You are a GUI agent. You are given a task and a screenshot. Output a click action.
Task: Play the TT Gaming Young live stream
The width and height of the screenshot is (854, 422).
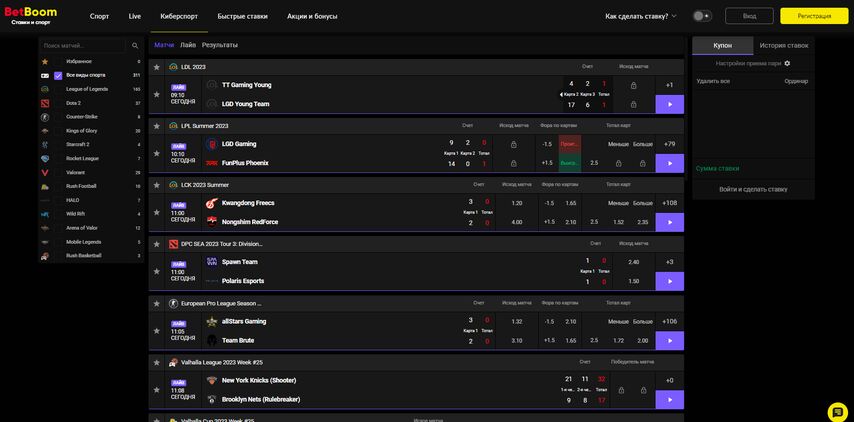(669, 104)
